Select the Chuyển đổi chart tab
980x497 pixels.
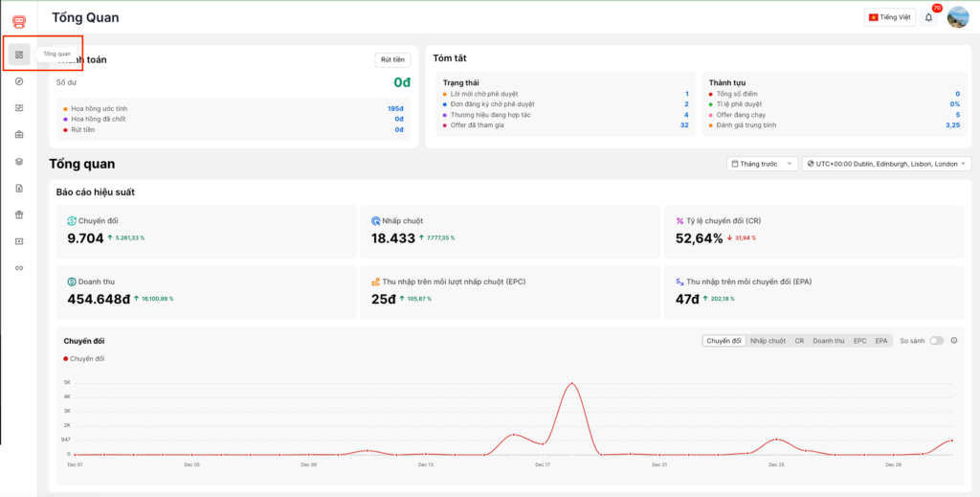coord(724,341)
